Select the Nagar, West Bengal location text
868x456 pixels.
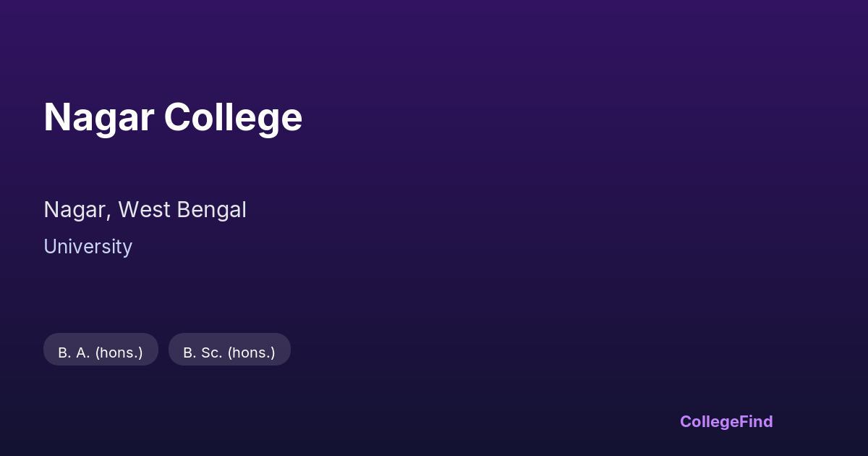(145, 210)
